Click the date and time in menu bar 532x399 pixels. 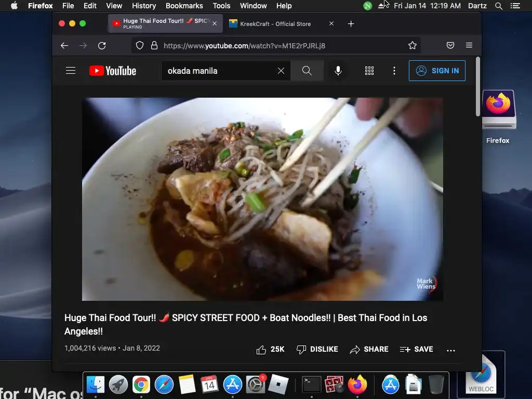click(x=427, y=6)
